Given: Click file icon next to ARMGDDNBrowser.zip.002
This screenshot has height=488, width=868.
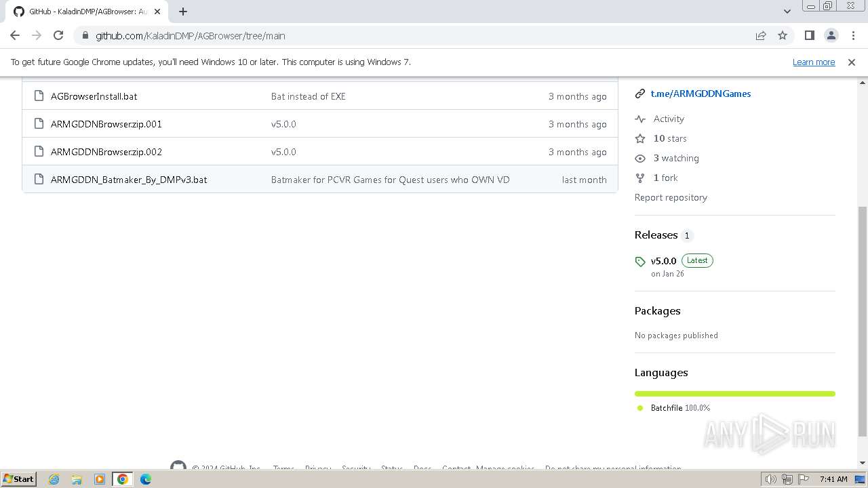Looking at the screenshot, I should (x=39, y=151).
